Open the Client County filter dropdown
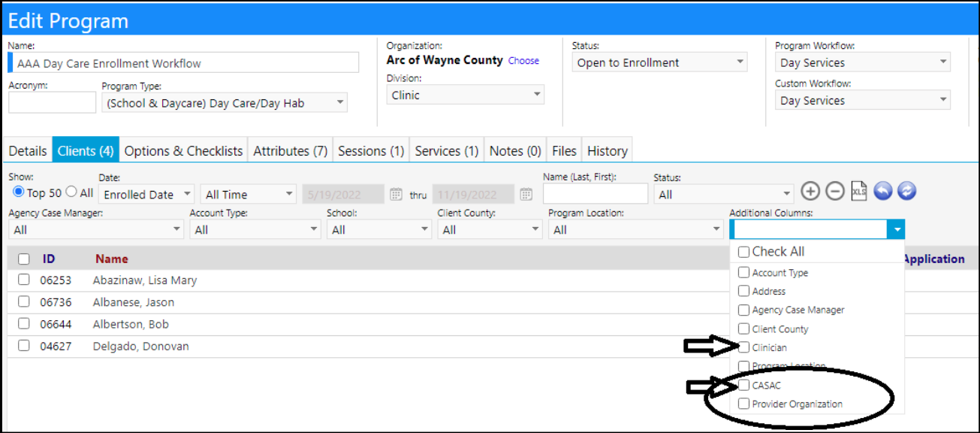The image size is (980, 433). coord(490,229)
